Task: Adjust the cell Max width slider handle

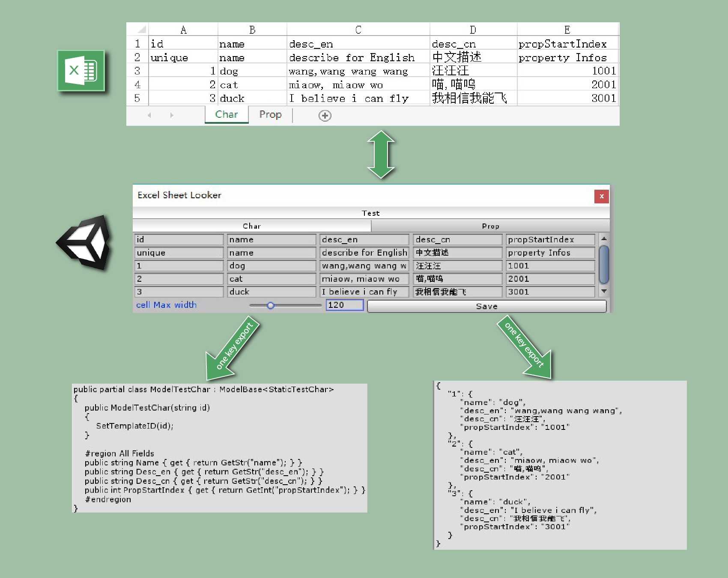Action: [271, 305]
